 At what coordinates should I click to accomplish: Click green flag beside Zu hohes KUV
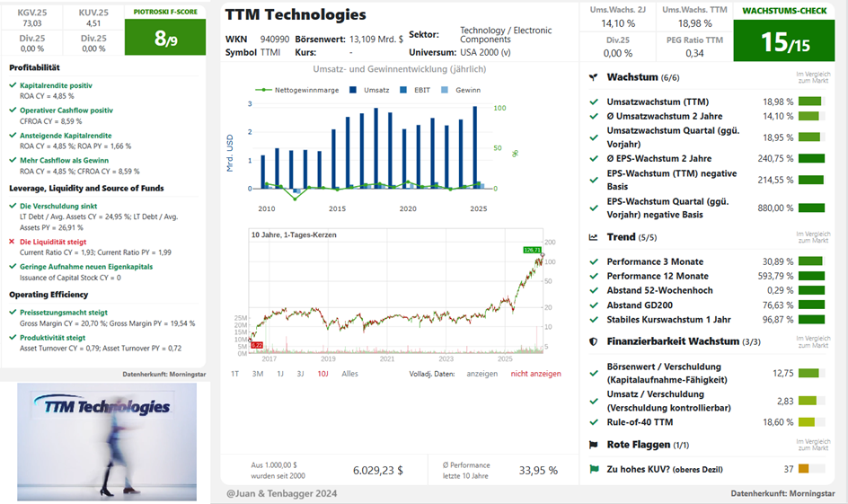click(595, 469)
